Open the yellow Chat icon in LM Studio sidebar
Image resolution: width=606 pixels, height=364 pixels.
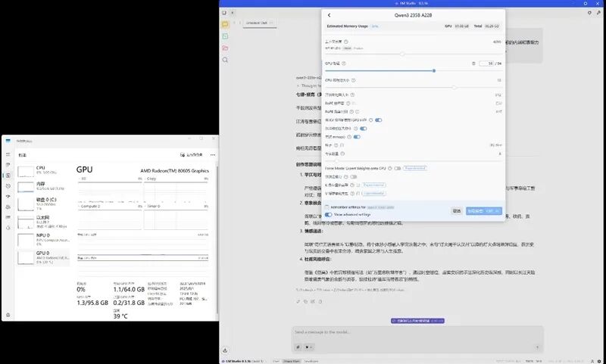pos(225,24)
